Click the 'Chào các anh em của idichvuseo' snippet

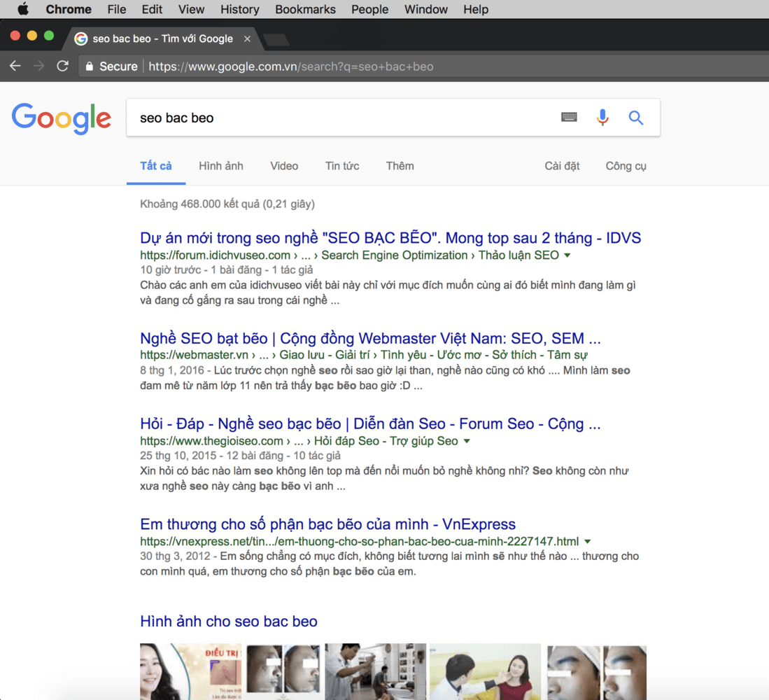(x=388, y=293)
